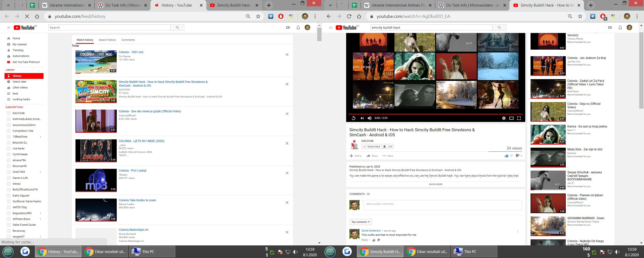Remove Colonia Tako kratko te znam from history
The height and width of the screenshot is (258, 644).
click(287, 203)
